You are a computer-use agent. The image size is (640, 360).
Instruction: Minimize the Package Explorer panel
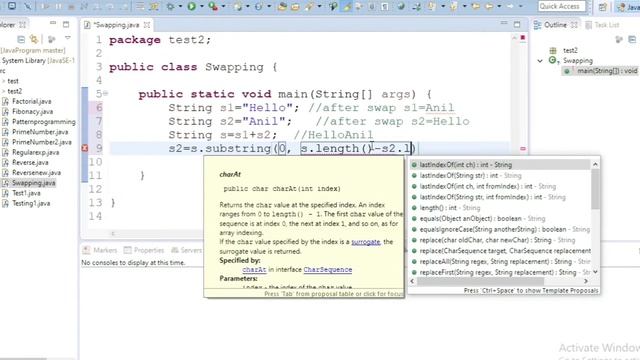(53, 24)
